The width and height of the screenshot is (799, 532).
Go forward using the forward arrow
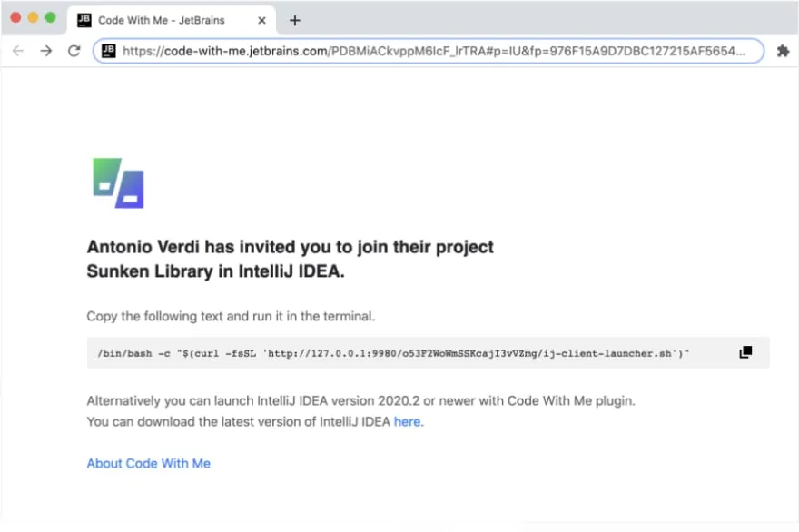coord(46,51)
